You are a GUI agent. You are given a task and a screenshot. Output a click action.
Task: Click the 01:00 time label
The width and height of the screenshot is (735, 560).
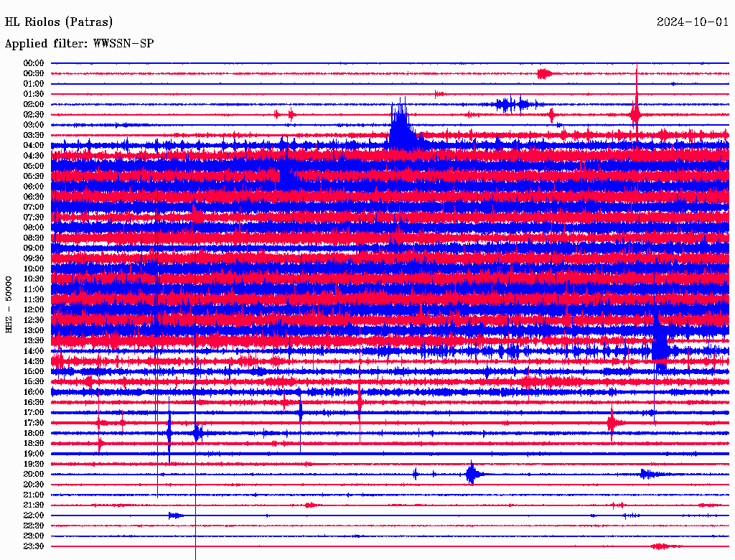[34, 84]
